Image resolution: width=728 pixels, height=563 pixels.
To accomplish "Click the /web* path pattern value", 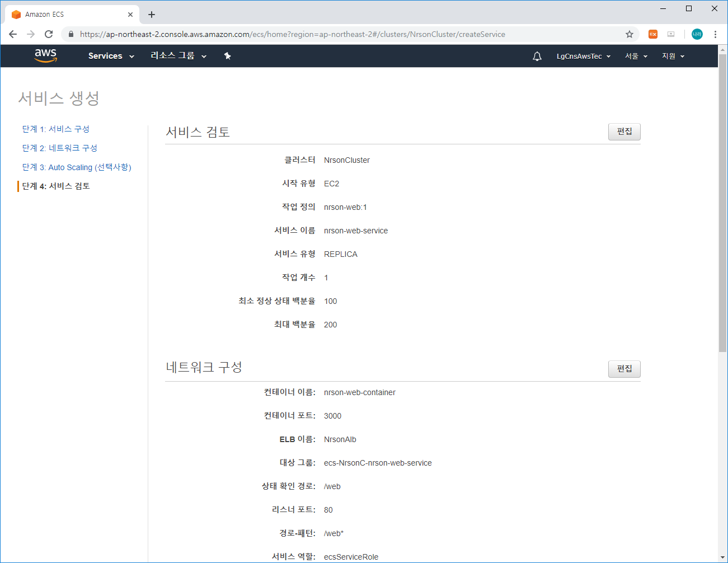I will coord(334,533).
